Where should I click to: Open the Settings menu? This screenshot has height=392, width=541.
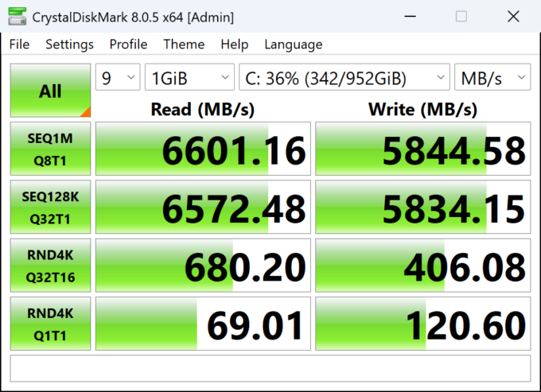point(69,45)
